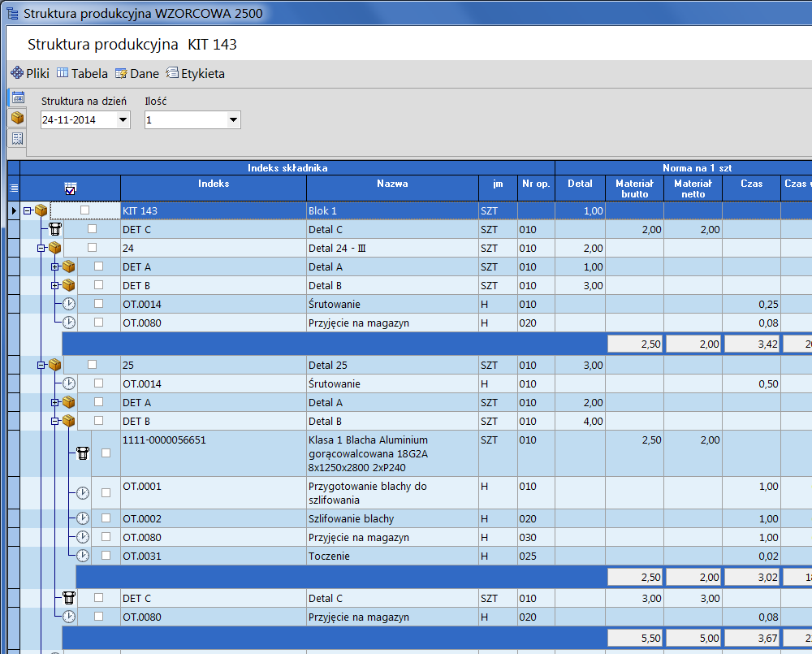Click the bolt icon of 1111-0000056651

pos(83,453)
